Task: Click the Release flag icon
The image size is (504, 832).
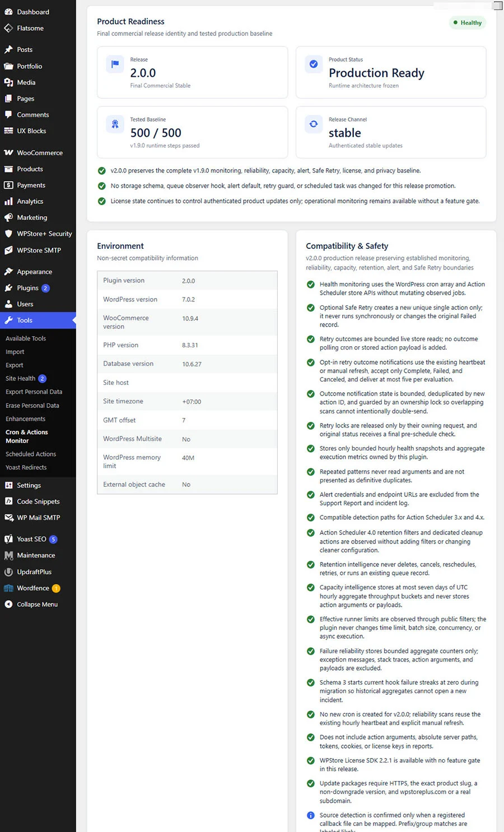Action: (x=115, y=64)
